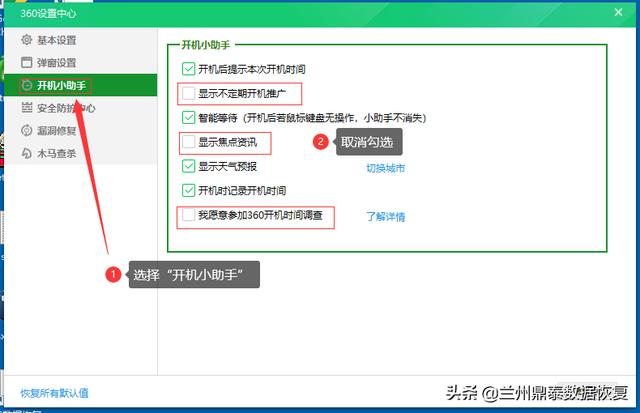Open the 弹窗设置 section
This screenshot has width=640, height=413.
coord(57,63)
